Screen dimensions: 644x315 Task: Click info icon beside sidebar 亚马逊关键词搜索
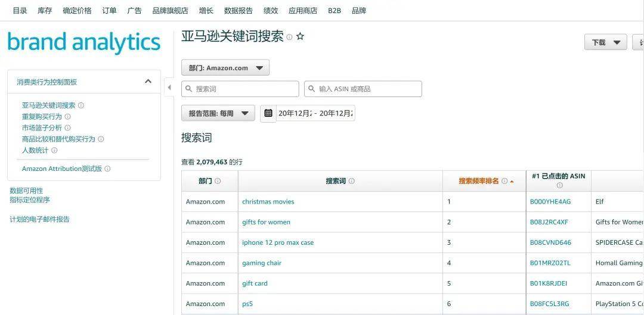pyautogui.click(x=81, y=105)
